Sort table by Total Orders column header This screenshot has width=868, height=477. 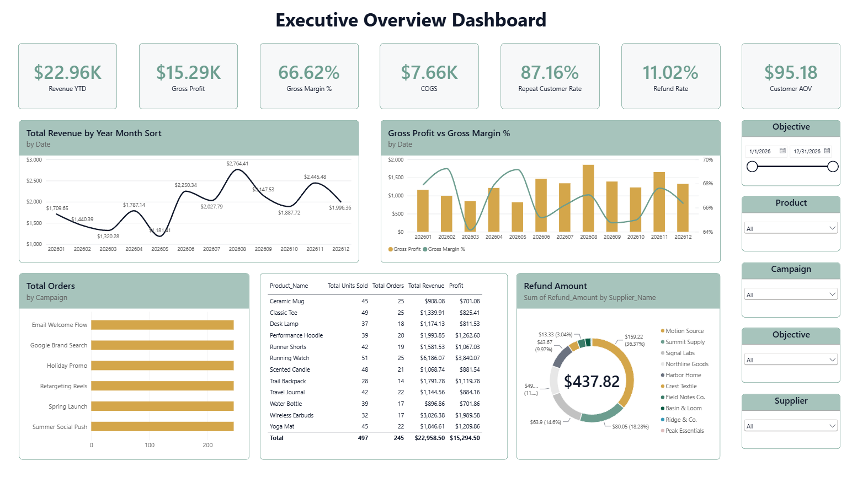click(388, 286)
